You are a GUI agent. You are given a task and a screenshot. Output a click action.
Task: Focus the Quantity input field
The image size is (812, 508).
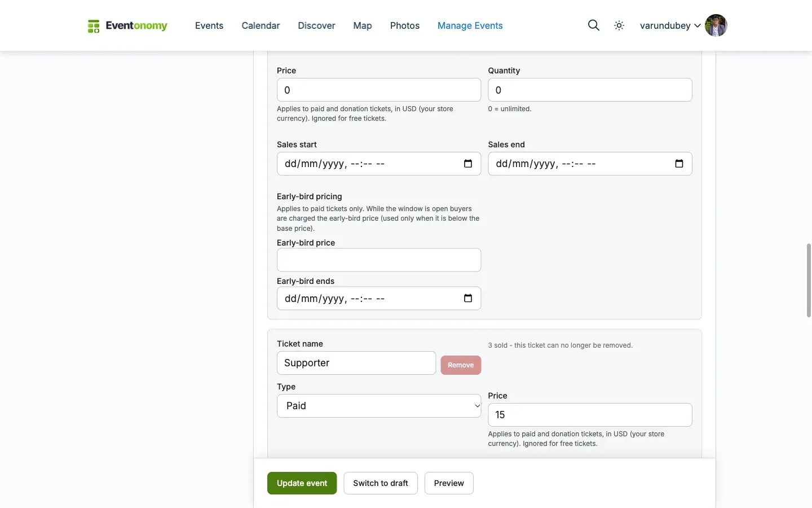590,90
